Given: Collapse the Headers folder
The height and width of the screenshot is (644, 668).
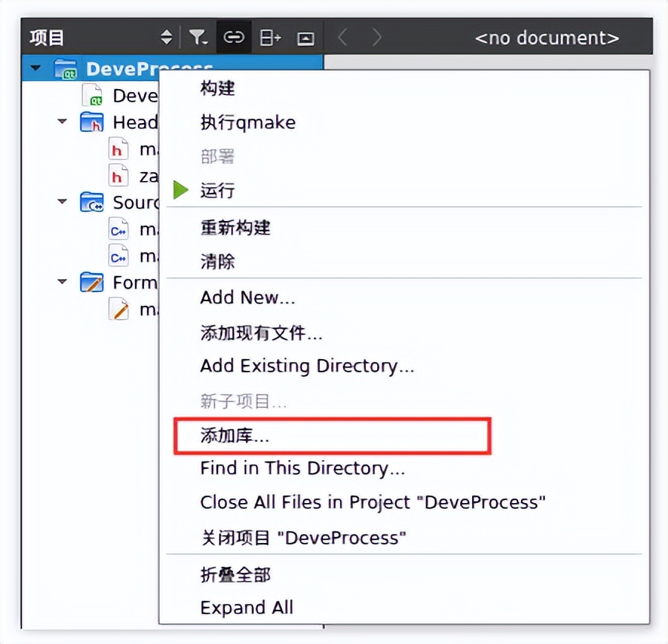Looking at the screenshot, I should tap(61, 122).
